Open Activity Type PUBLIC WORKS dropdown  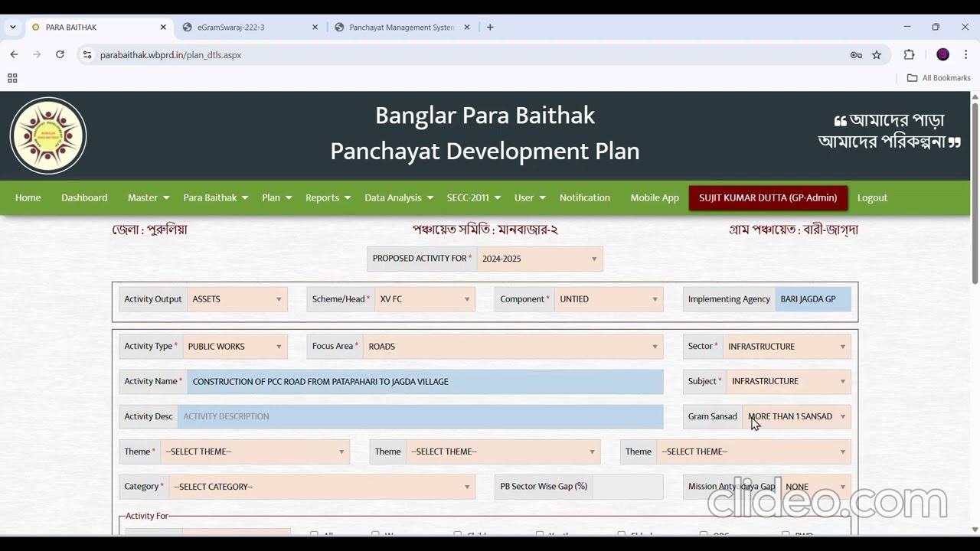pos(235,347)
